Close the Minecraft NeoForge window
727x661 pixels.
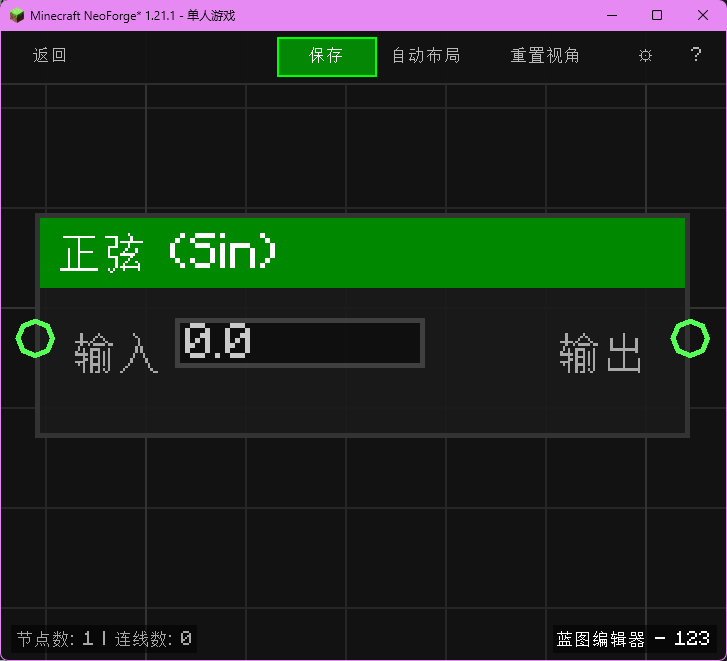click(703, 15)
